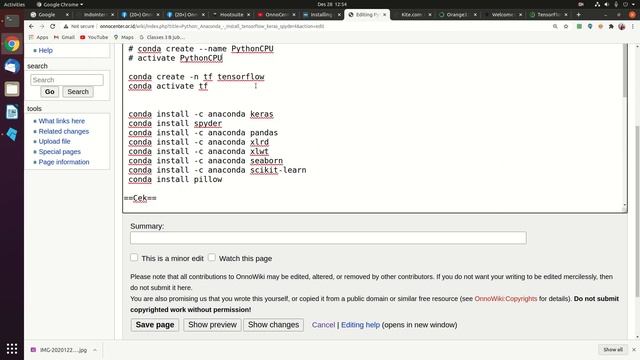Go back to the previous page

click(x=31, y=26)
